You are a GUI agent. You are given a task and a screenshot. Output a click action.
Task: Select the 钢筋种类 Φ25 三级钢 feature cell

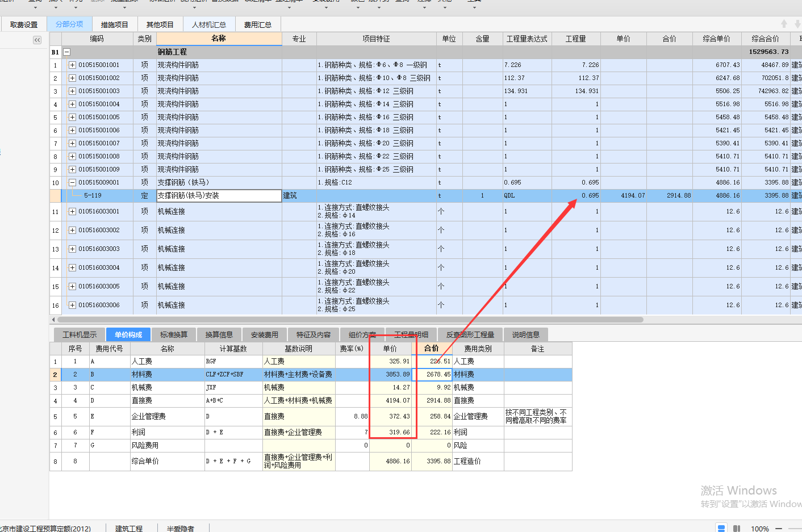(x=377, y=169)
